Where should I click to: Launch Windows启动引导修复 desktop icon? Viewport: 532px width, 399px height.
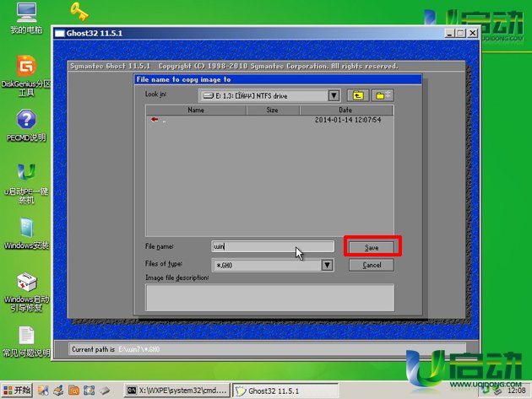pos(26,292)
